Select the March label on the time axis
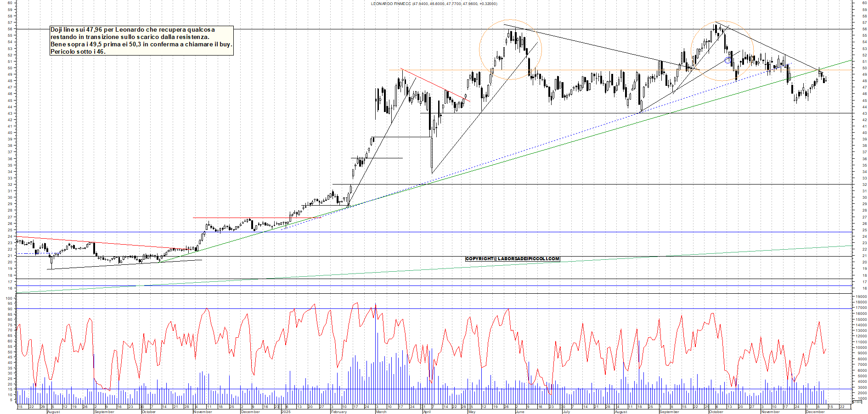Viewport: 868px width, 414px height. [381, 412]
